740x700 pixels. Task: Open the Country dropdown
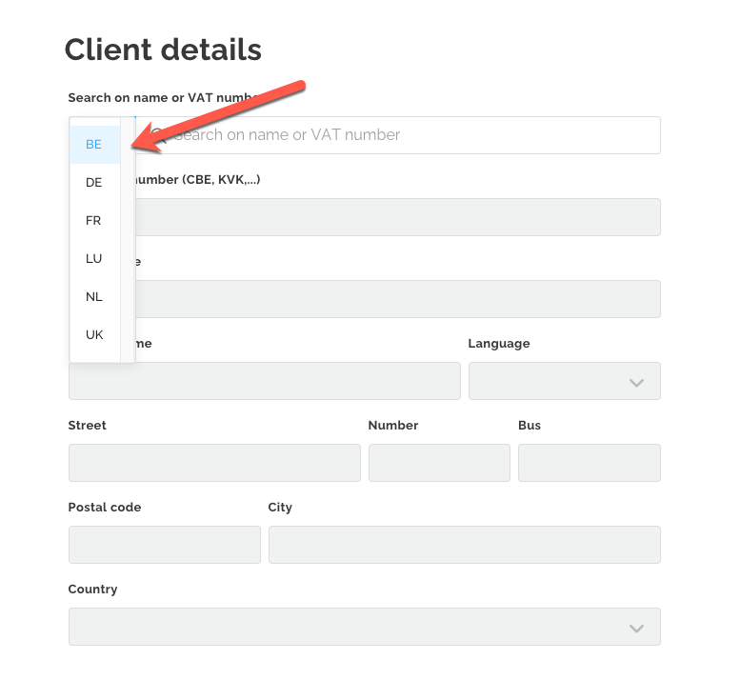pos(365,627)
